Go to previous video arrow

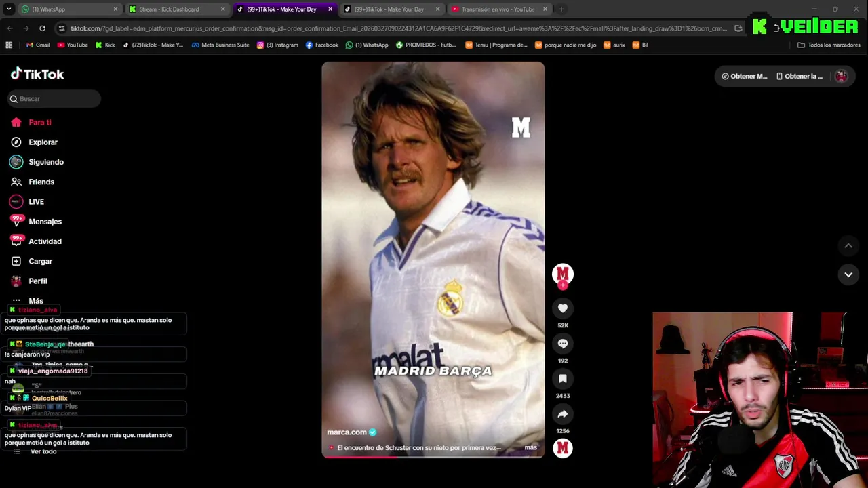tap(848, 245)
